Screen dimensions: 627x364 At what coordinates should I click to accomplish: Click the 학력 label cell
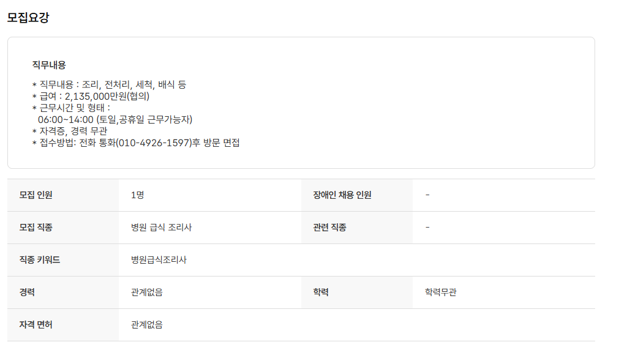point(321,292)
